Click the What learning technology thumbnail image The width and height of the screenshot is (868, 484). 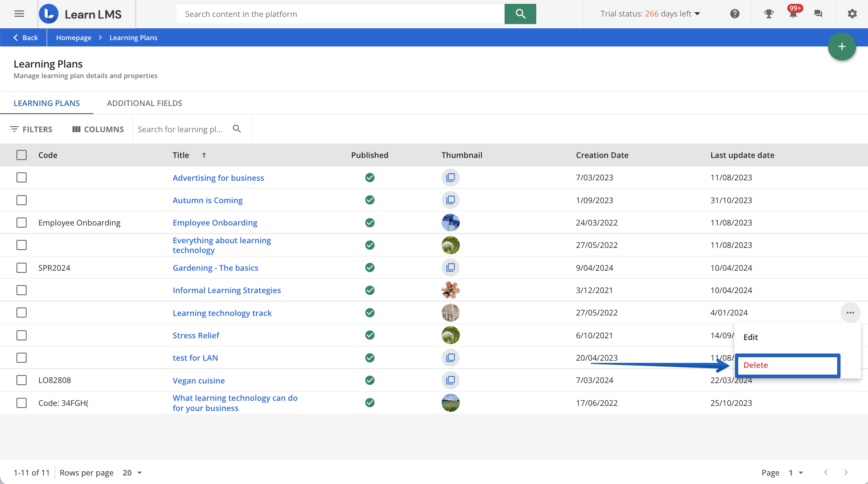[450, 402]
